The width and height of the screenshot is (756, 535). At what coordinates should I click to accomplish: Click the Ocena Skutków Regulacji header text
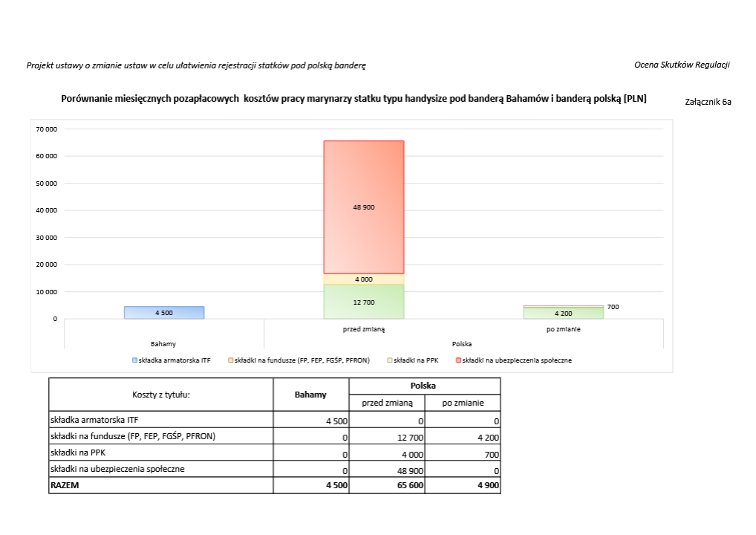(682, 65)
